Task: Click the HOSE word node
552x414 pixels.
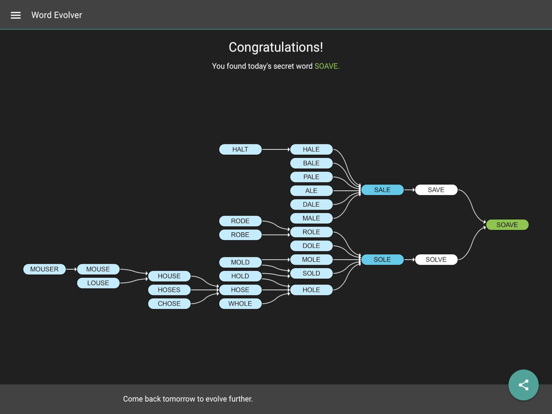Action: 240,290
